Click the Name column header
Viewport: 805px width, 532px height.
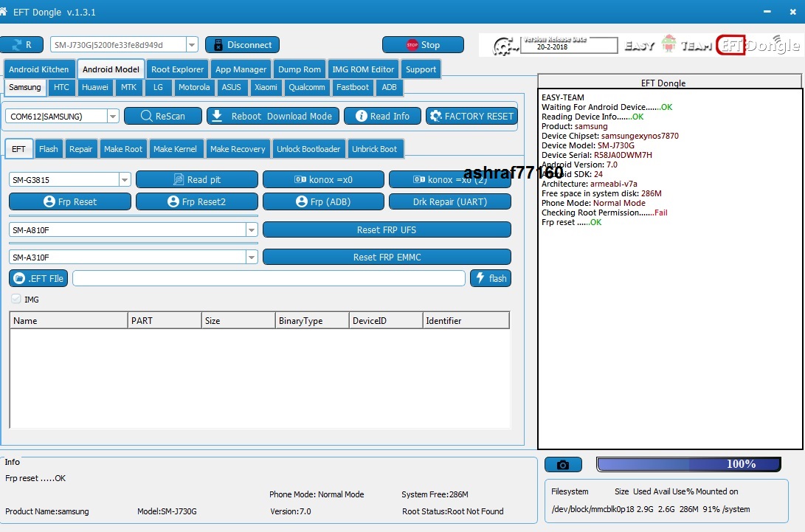[x=69, y=320]
